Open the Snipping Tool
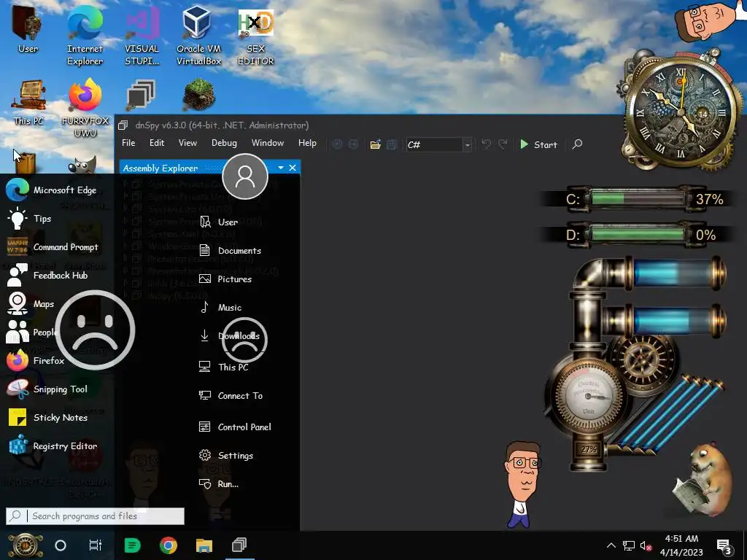 pos(47,389)
